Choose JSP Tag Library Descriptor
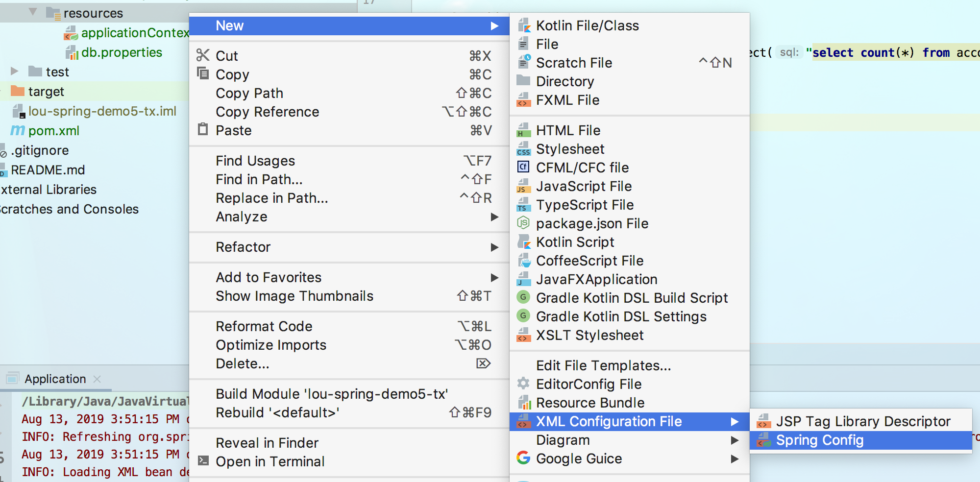Screen dimensions: 980x482 pos(862,421)
